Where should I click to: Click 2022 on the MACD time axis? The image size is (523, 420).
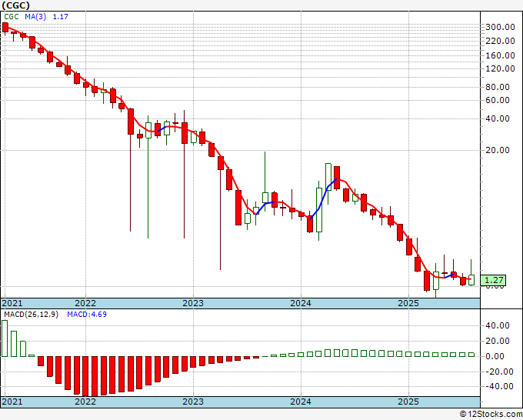85,402
